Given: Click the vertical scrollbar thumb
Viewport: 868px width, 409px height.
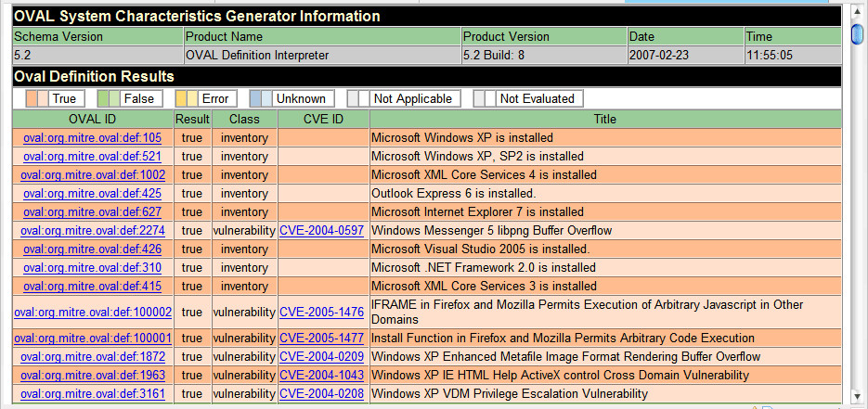Looking at the screenshot, I should pos(856,34).
